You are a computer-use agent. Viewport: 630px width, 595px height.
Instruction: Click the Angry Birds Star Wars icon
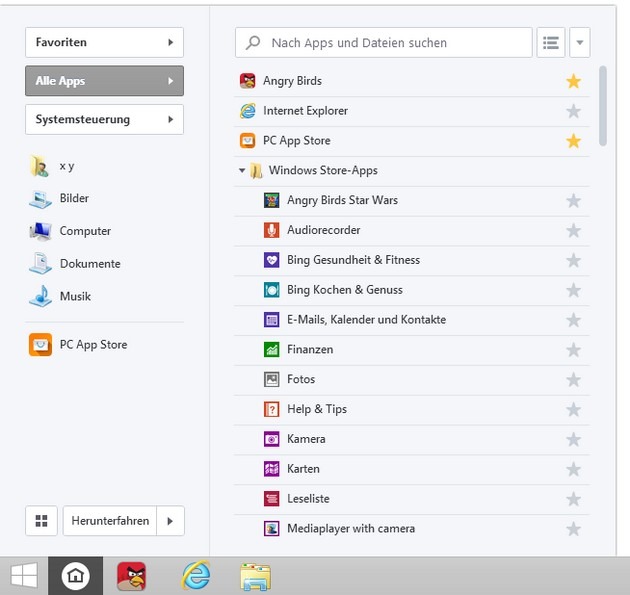coord(272,200)
